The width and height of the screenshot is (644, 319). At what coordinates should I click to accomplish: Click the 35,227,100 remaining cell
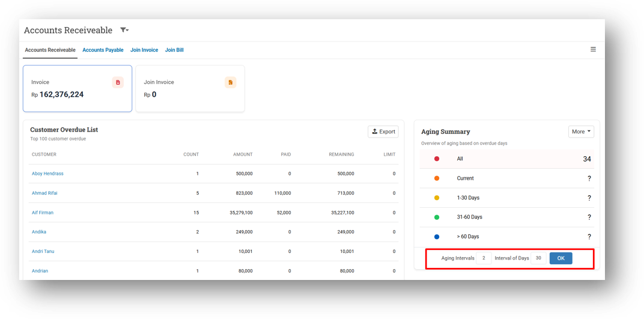coord(342,213)
